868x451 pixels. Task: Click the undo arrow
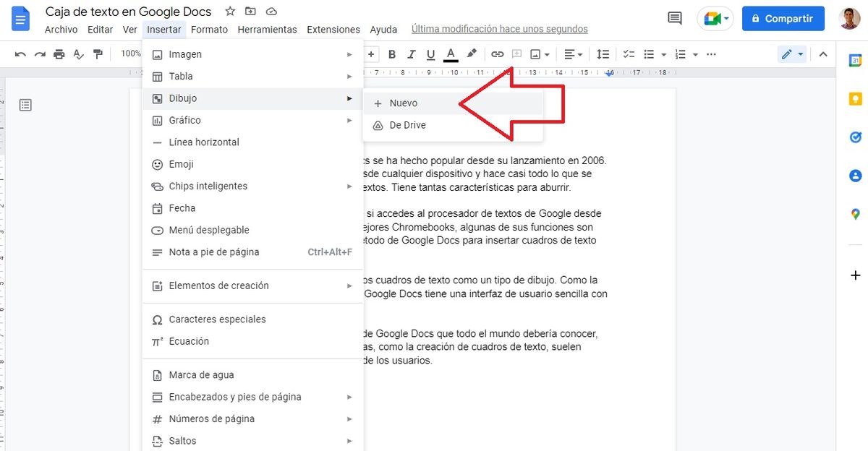click(x=20, y=54)
